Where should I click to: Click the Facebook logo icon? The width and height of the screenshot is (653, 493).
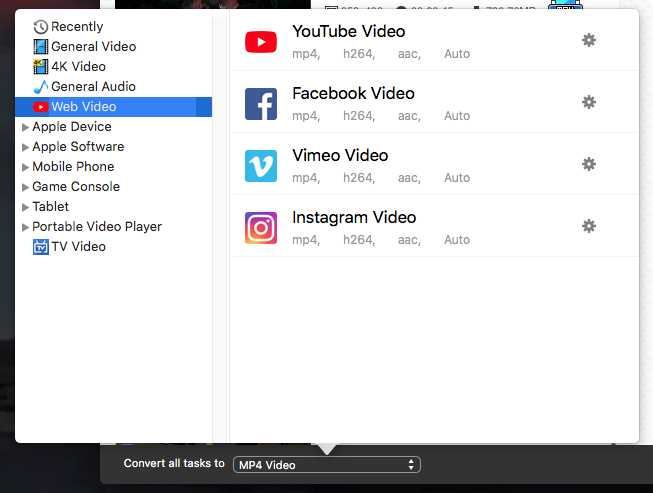pos(261,104)
